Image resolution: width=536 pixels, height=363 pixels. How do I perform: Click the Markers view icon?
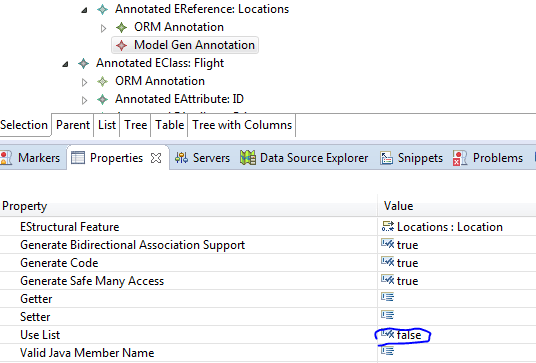6,158
